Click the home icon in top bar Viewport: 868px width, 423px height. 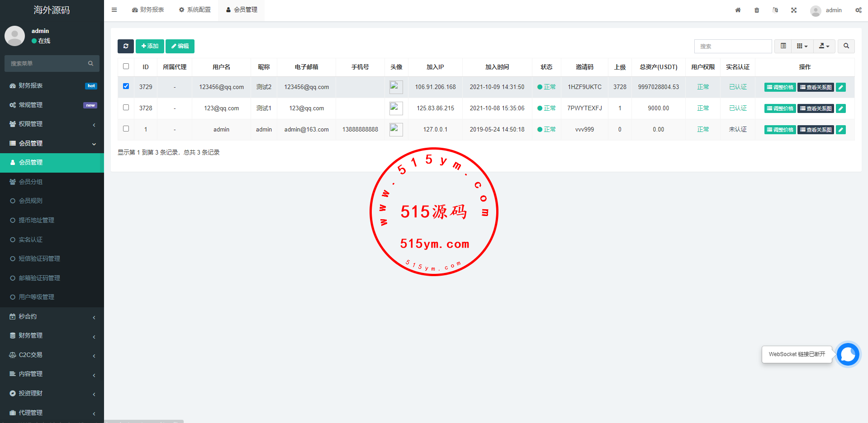point(738,10)
